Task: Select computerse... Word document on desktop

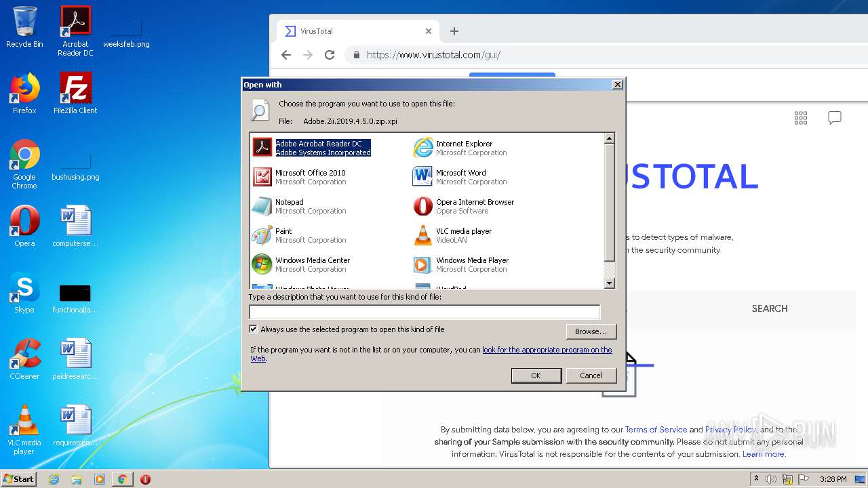Action: click(75, 226)
